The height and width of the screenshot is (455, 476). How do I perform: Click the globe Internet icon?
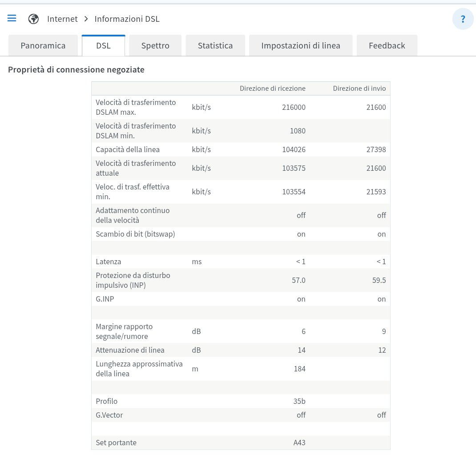33,19
